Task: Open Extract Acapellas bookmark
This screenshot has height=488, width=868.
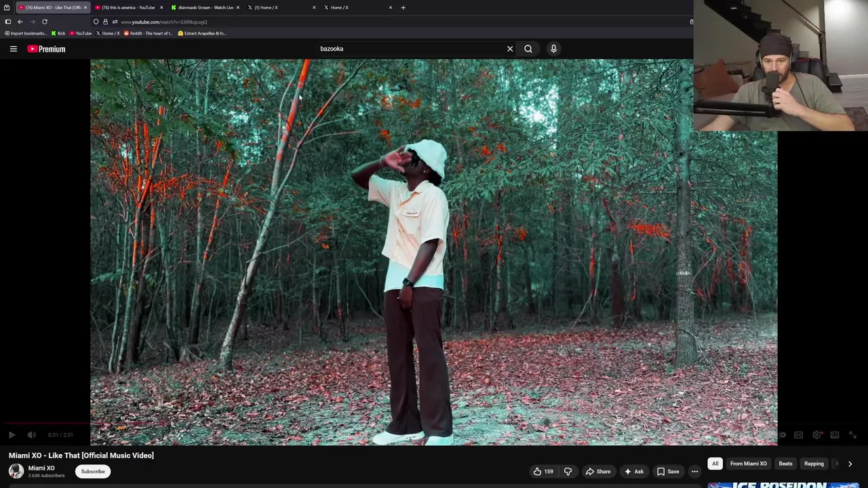Action: click(202, 33)
